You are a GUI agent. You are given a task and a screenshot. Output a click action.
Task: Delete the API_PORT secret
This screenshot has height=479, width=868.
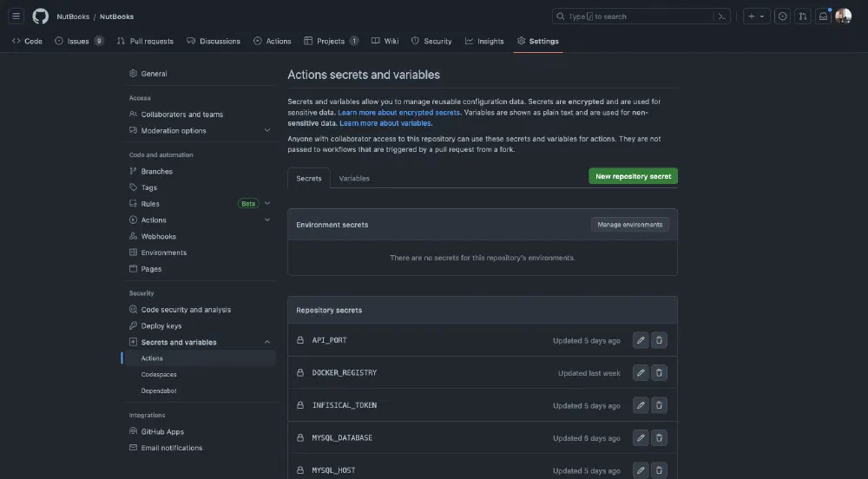click(659, 340)
